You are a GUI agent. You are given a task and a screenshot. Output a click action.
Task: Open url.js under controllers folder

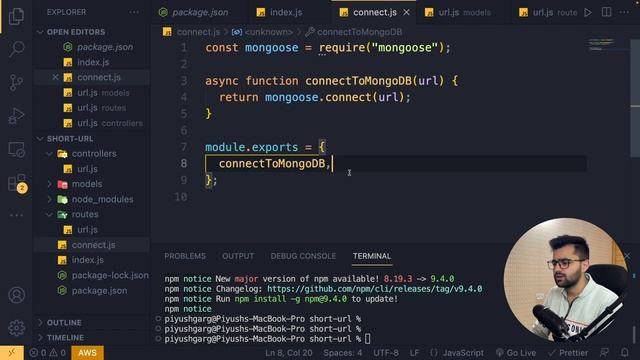[x=87, y=169]
